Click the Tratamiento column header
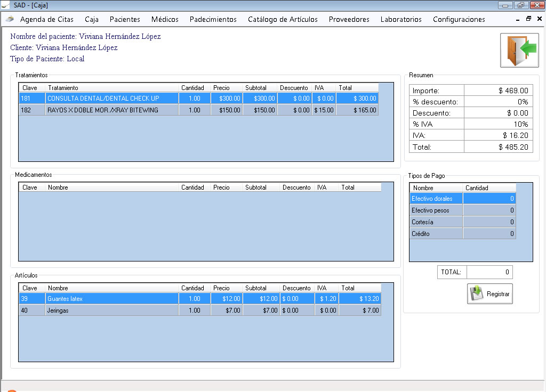 click(x=111, y=88)
